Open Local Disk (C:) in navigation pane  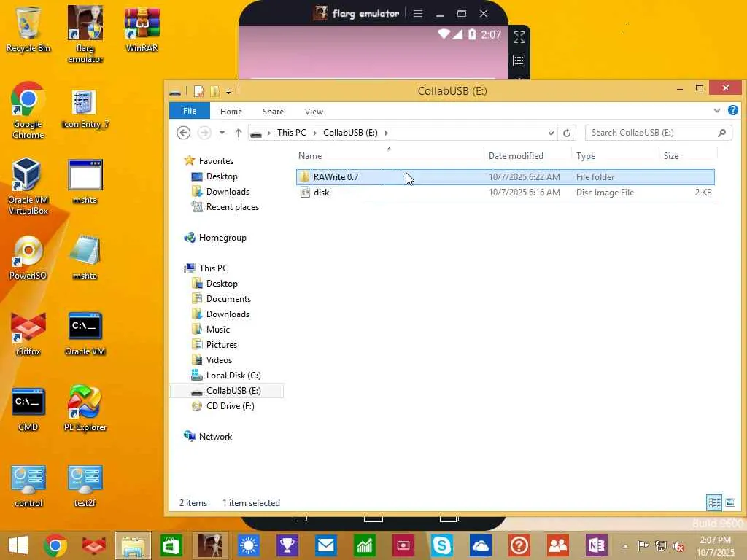[227, 376]
